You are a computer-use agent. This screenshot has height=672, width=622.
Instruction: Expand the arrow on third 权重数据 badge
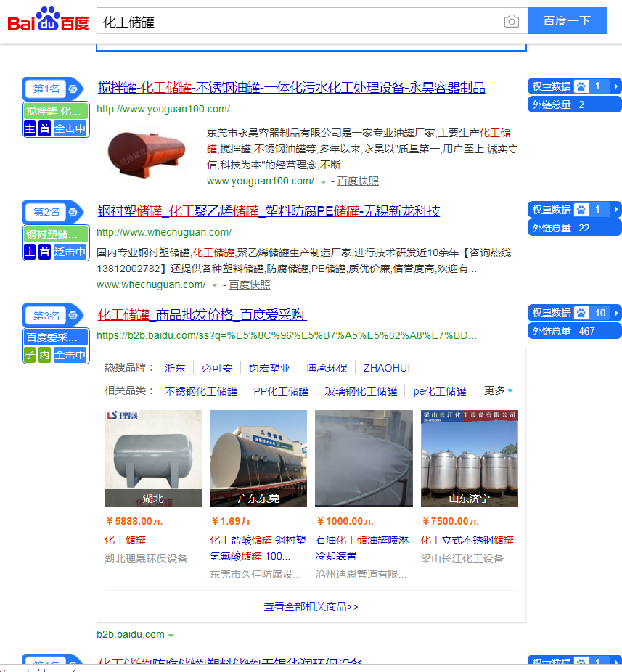pyautogui.click(x=615, y=313)
